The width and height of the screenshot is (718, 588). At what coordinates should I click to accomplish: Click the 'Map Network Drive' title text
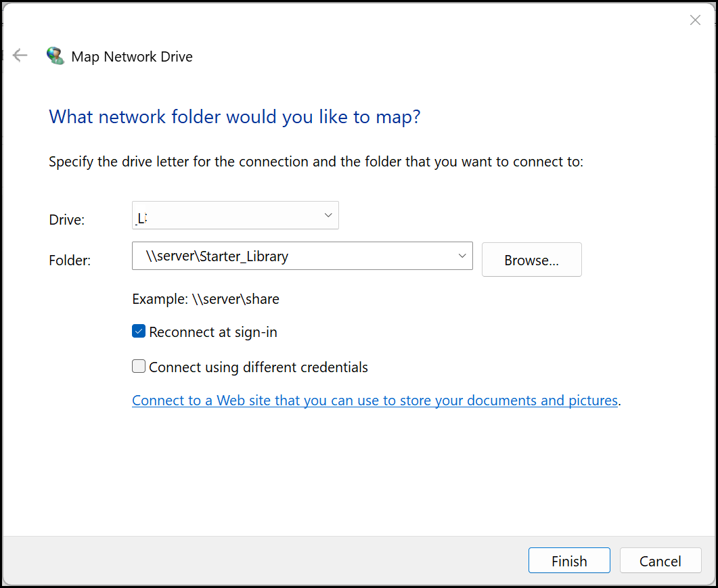(x=132, y=57)
